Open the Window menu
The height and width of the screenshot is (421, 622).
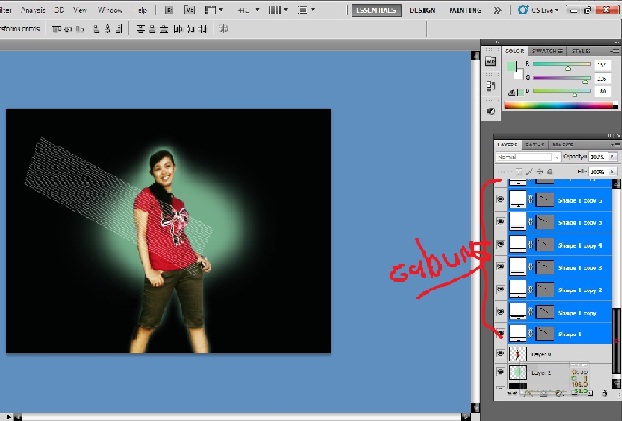[x=110, y=10]
